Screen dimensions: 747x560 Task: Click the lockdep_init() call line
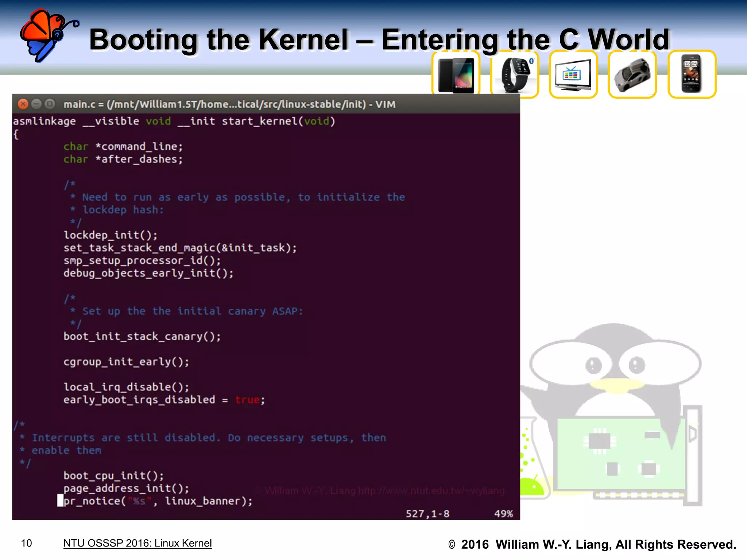click(111, 235)
